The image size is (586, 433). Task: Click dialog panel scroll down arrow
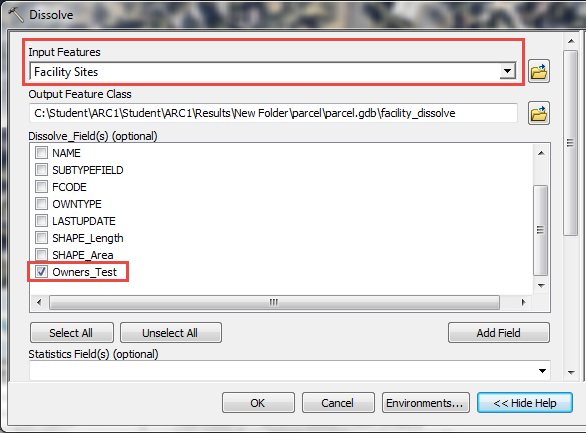pos(571,372)
